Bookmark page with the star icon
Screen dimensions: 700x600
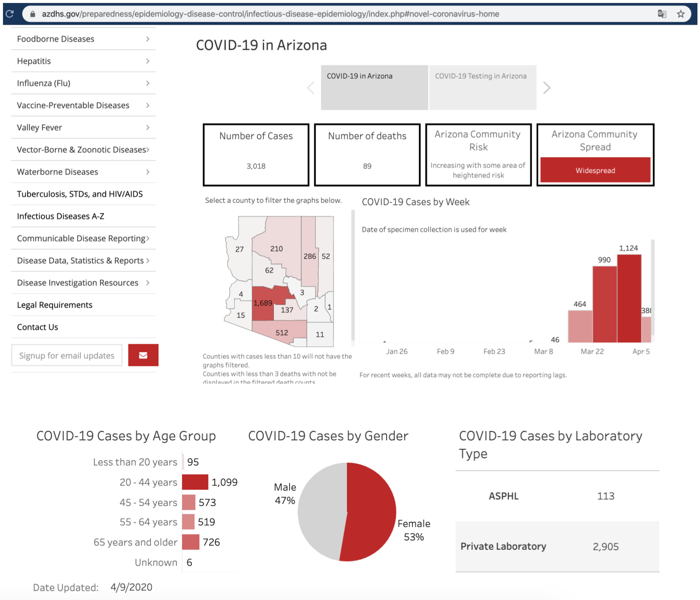681,14
